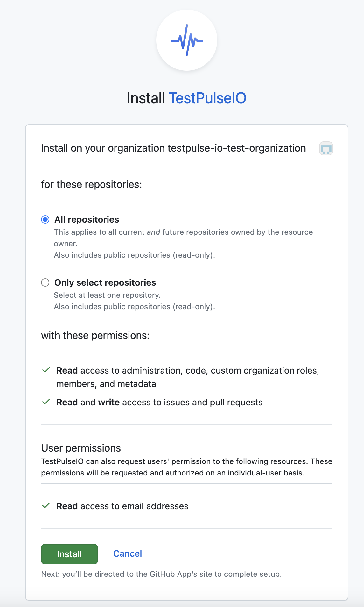This screenshot has height=607, width=364.
Task: Cancel the app installation
Action: 128,554
